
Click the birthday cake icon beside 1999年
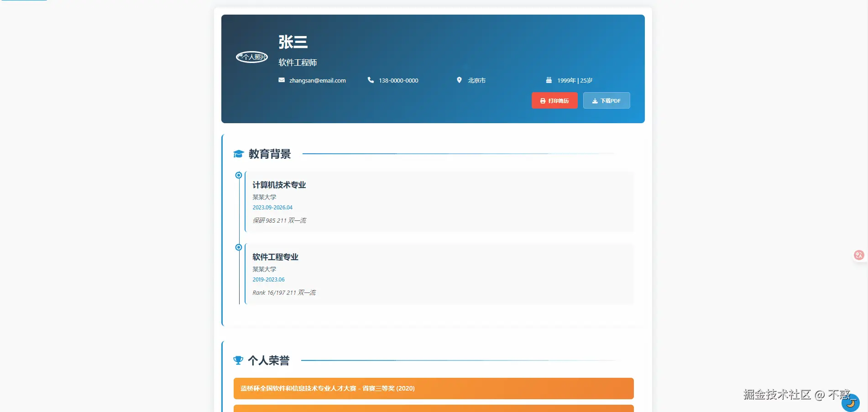[549, 80]
